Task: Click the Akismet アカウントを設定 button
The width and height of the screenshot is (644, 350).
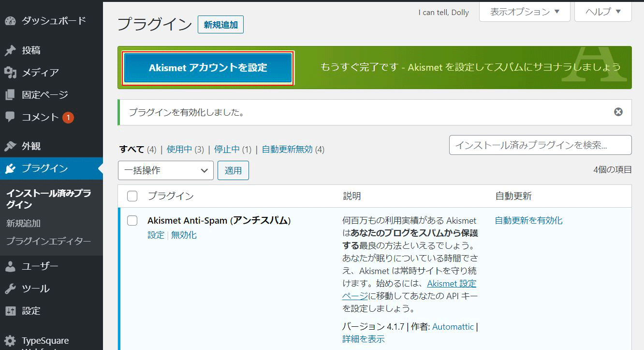Action: [208, 68]
